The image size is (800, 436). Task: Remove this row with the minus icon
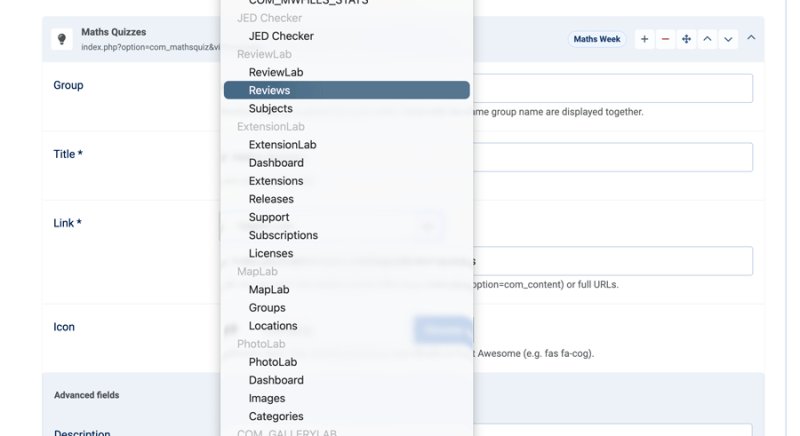tap(665, 39)
